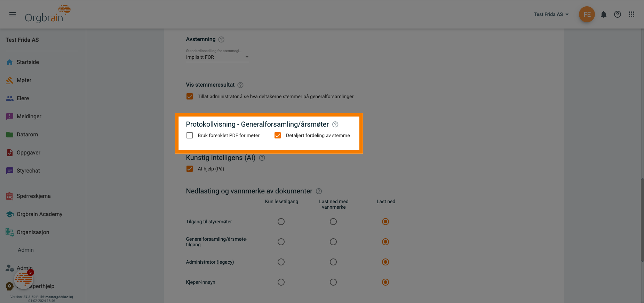This screenshot has height=303, width=644.
Task: Open the Test Frida AS organization switcher
Action: tap(551, 14)
